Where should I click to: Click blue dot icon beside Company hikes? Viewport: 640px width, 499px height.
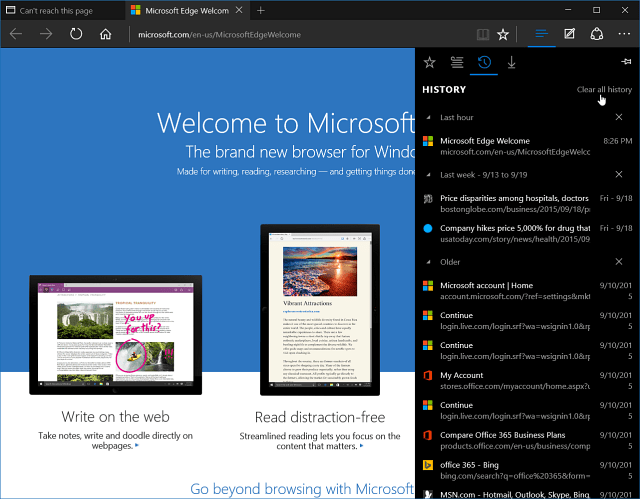[428, 228]
